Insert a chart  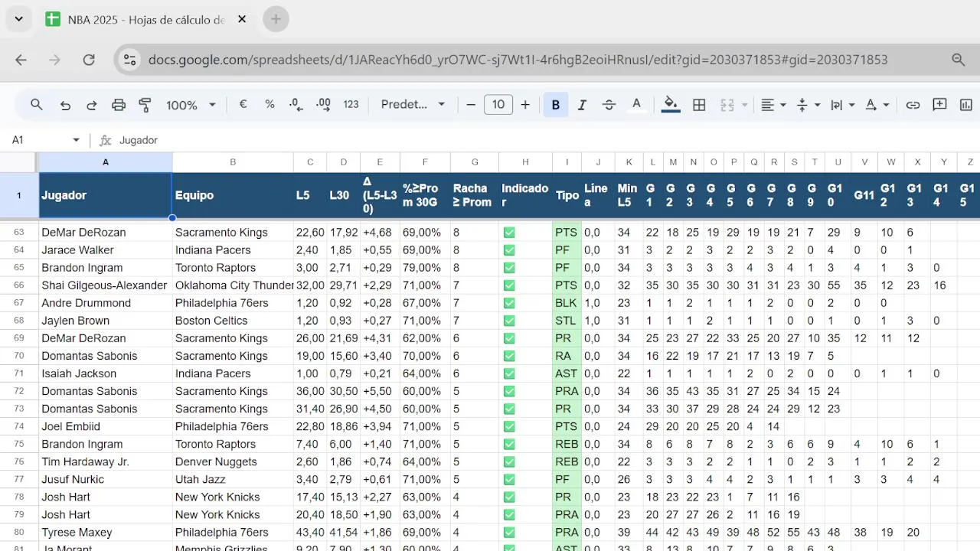coord(967,105)
